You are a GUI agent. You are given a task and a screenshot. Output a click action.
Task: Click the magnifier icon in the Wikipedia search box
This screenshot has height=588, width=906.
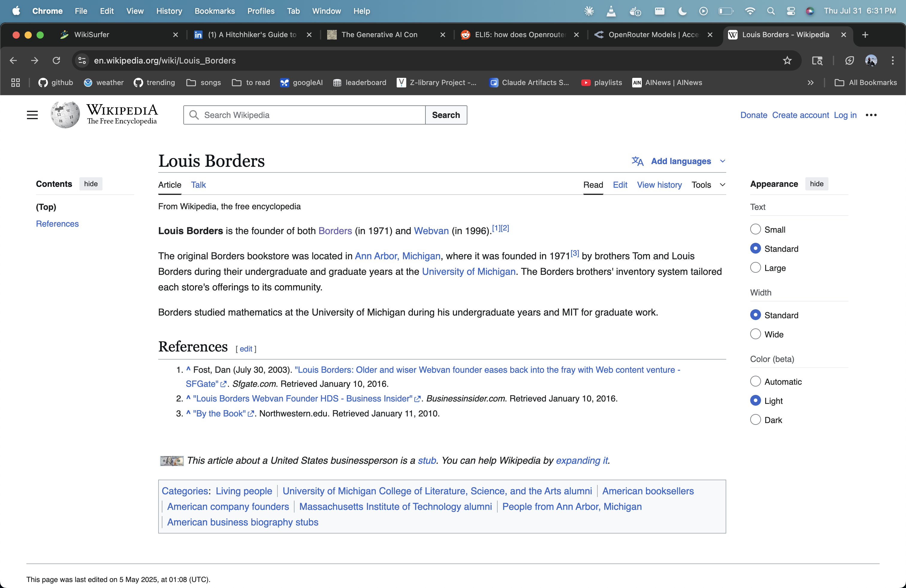point(194,115)
